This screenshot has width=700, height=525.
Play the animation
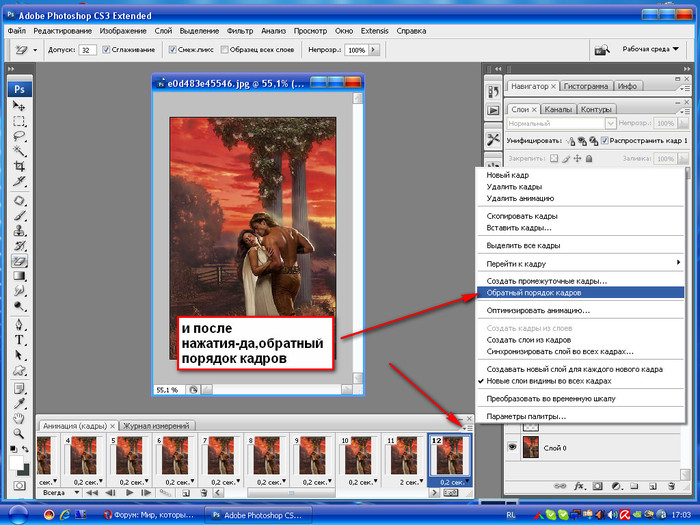pos(129,493)
